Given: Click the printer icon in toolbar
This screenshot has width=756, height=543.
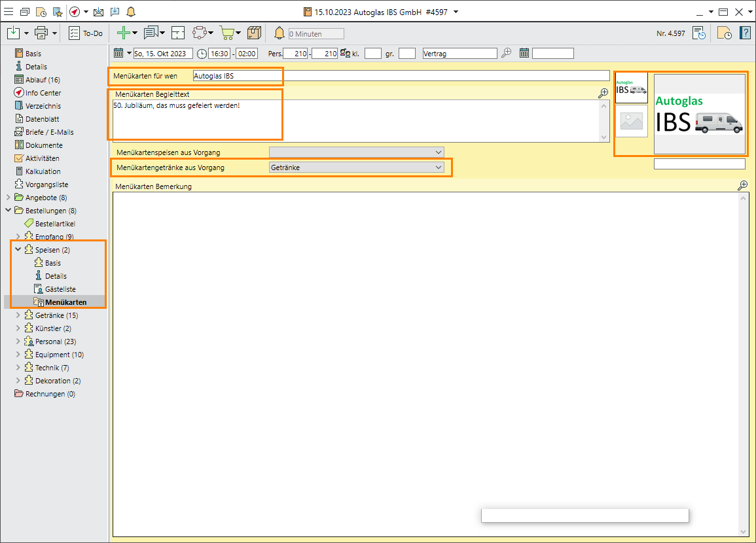Looking at the screenshot, I should [x=41, y=33].
